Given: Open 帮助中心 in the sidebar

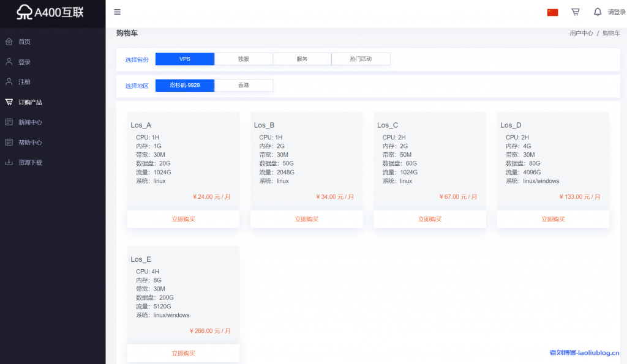Looking at the screenshot, I should [x=30, y=143].
